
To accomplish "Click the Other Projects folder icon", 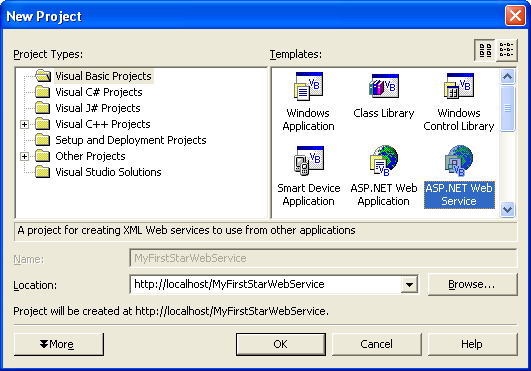I will 43,156.
